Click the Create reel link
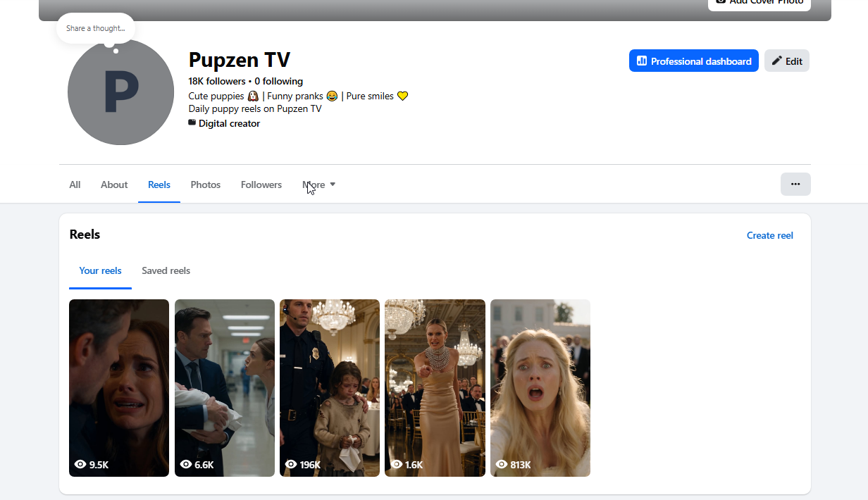The image size is (868, 500). click(x=770, y=235)
